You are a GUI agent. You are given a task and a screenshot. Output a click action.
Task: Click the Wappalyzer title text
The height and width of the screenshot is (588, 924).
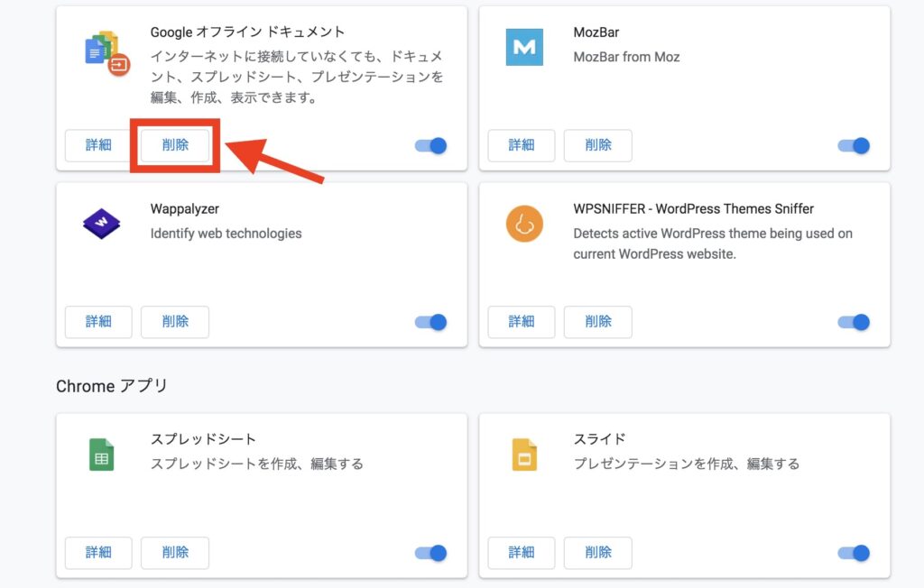point(184,209)
